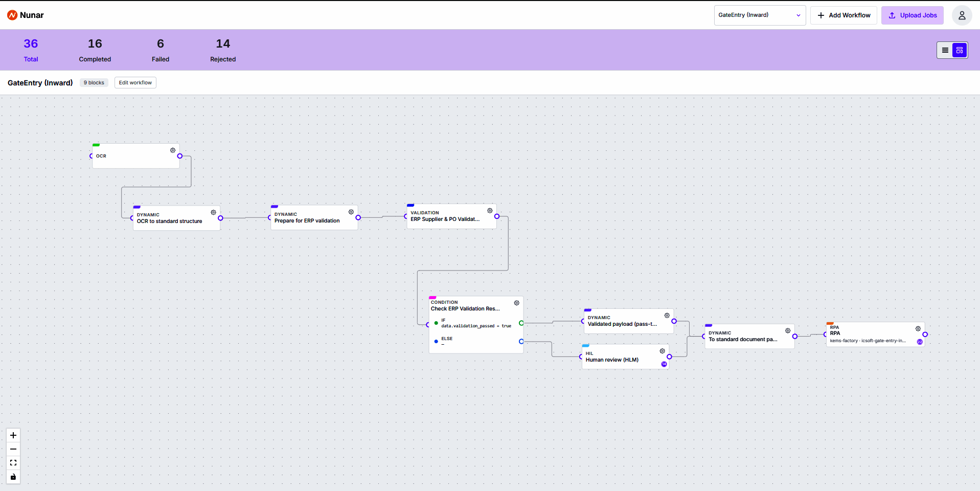Open the GateEntry (Inward) workflow dropdown
The width and height of the screenshot is (980, 491).
(760, 15)
